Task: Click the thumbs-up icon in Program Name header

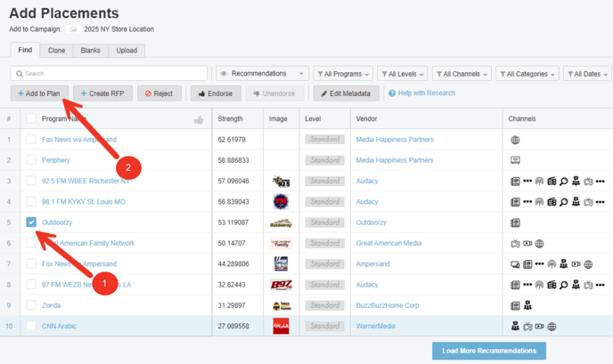Action: [x=199, y=119]
